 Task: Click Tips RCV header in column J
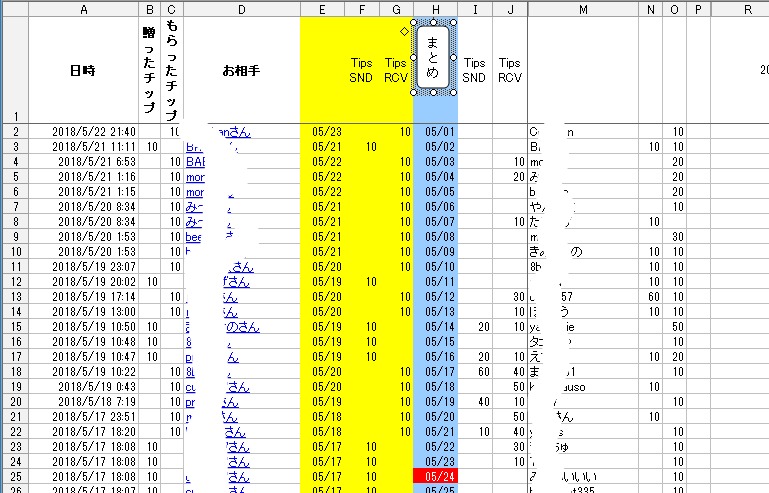pos(510,71)
